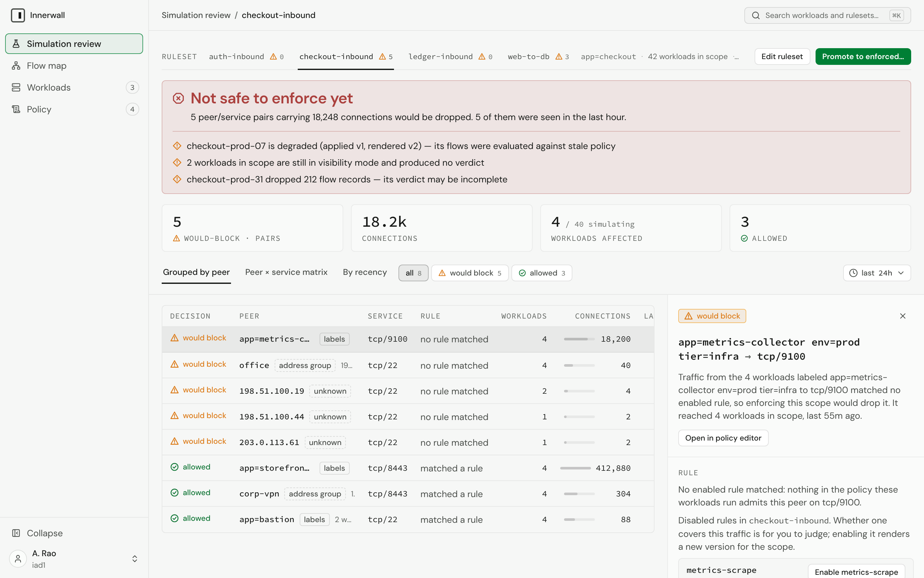Click warning icon beside checkout-prod-31 dropped records

[x=177, y=179]
